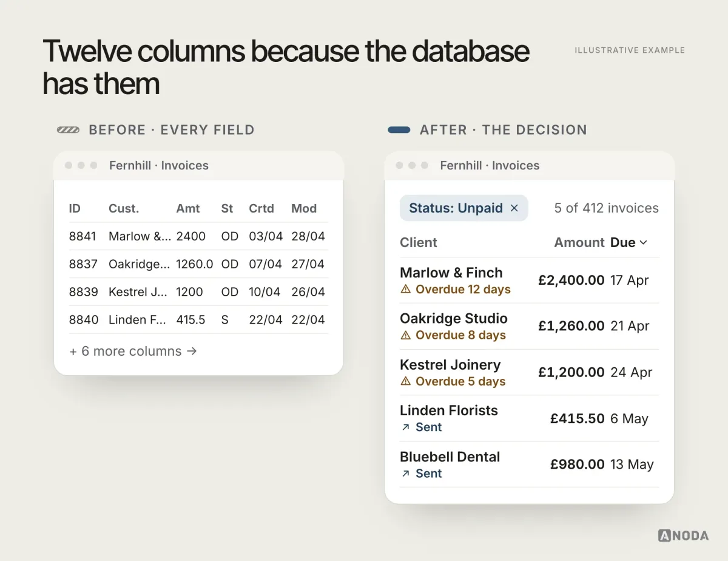
Task: Click the 13 May due date
Action: coord(632,464)
